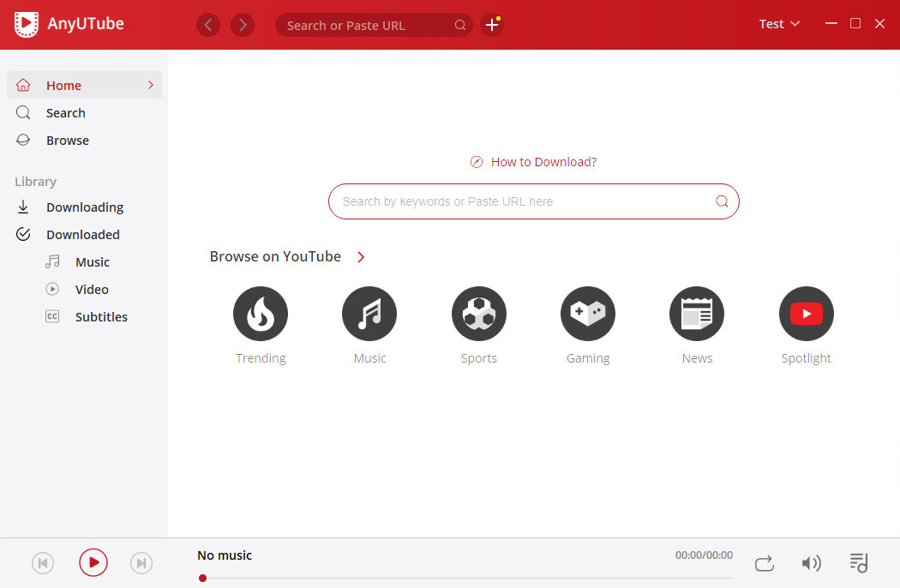900x588 pixels.
Task: Click Browse on YouTube heading
Action: (275, 256)
